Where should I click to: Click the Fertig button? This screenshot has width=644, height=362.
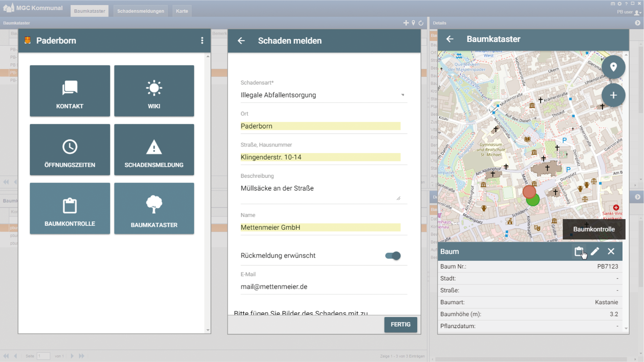click(x=400, y=324)
